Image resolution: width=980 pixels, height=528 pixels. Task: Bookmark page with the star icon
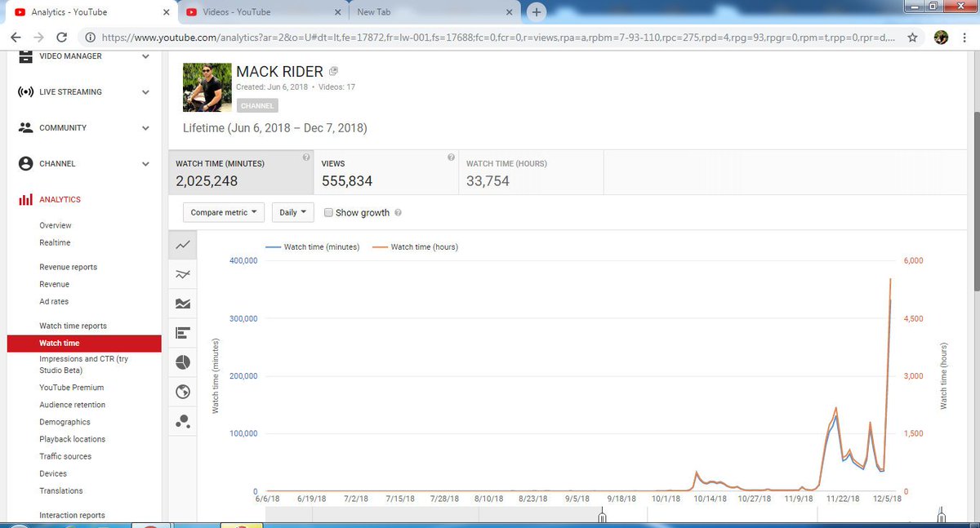[912, 38]
